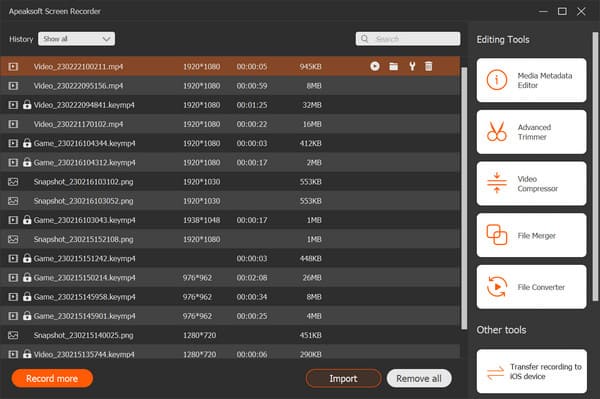This screenshot has width=600, height=399.
Task: Click the recording list vertical scrollbar
Action: 464,198
